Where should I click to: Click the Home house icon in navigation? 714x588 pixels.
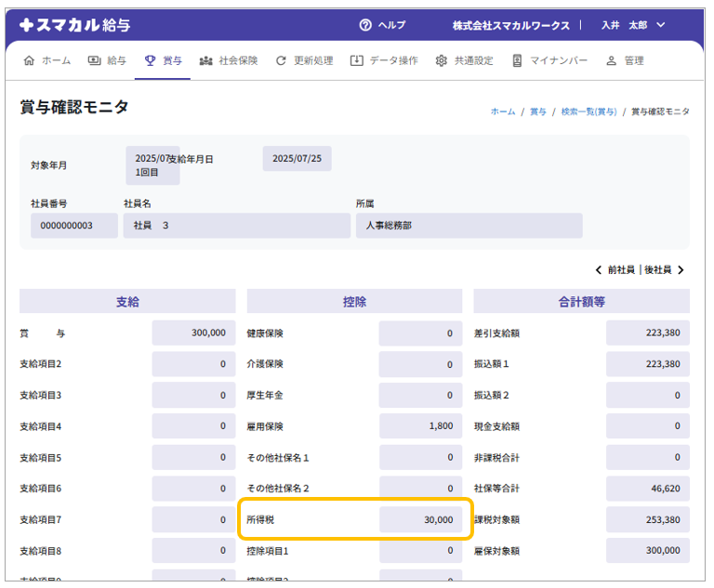[29, 60]
